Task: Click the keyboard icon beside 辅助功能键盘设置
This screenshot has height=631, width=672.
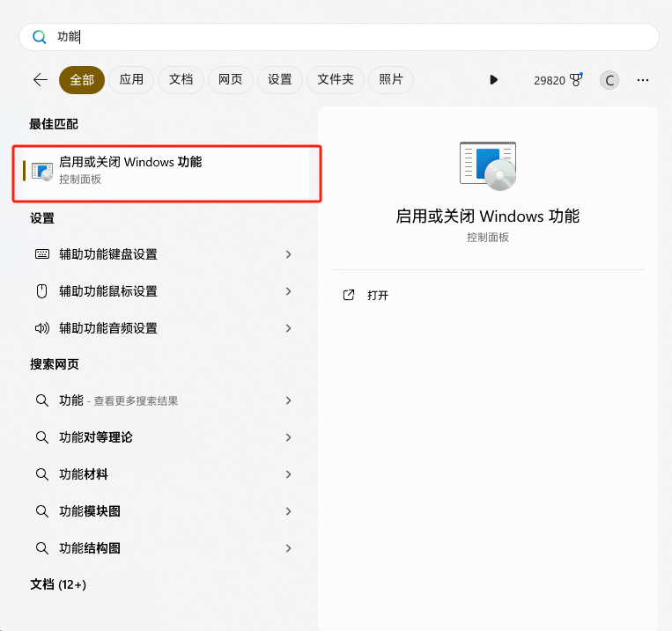Action: click(x=42, y=254)
